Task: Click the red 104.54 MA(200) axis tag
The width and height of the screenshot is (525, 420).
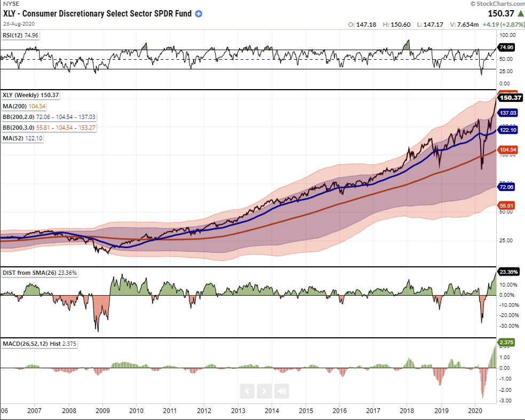Action: coord(508,150)
